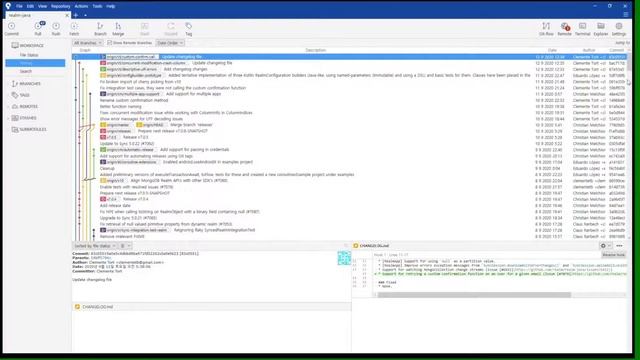The image size is (640, 360).
Task: Click the Jump to link
Action: tap(622, 42)
